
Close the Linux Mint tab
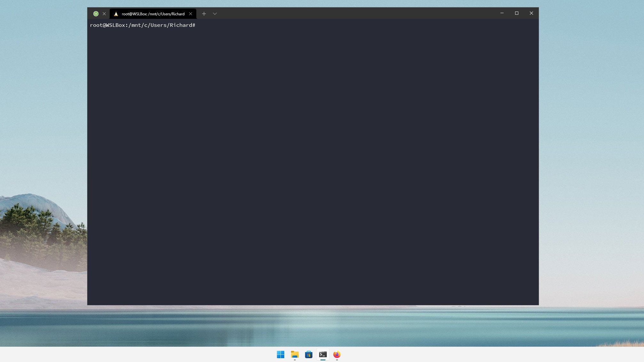tap(104, 14)
